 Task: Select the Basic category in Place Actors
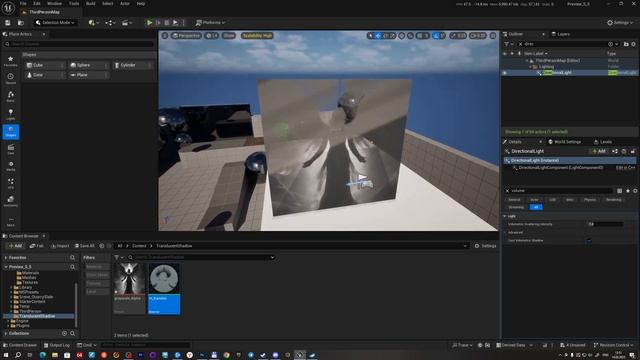click(11, 97)
